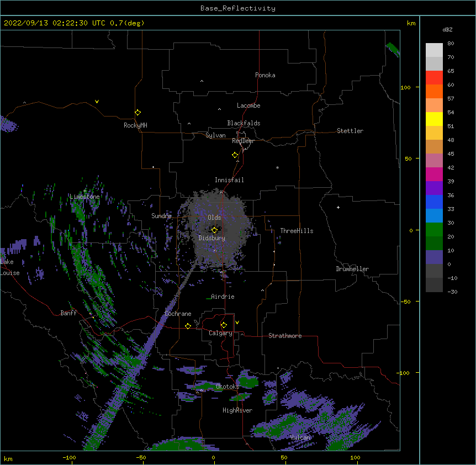Click the -50 tick label on the bottom axis
The height and width of the screenshot is (465, 476).
(141, 457)
